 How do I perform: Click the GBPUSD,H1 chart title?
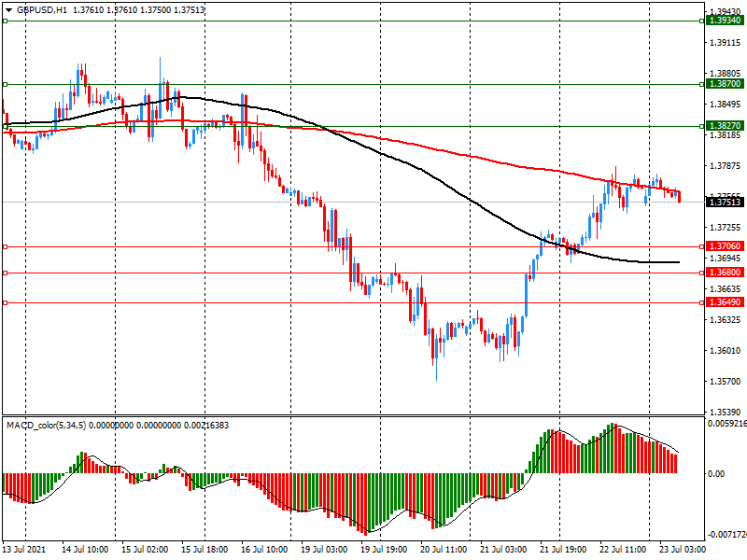pyautogui.click(x=42, y=10)
